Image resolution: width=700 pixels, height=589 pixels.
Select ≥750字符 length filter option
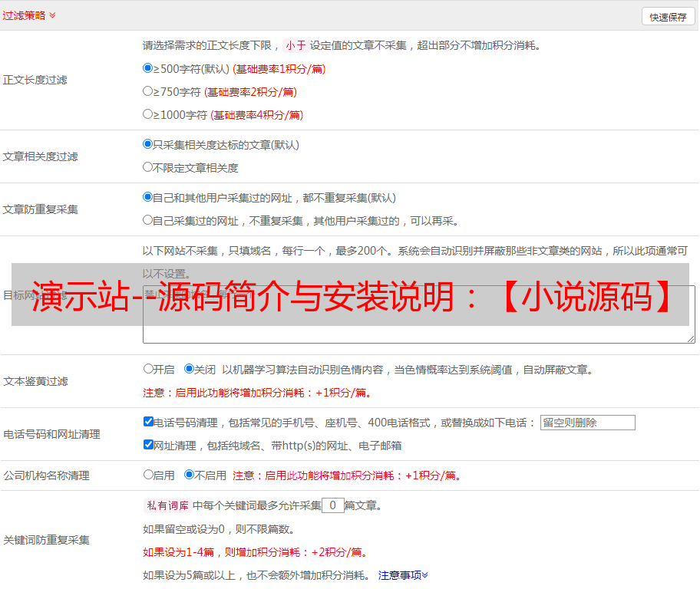(x=148, y=91)
